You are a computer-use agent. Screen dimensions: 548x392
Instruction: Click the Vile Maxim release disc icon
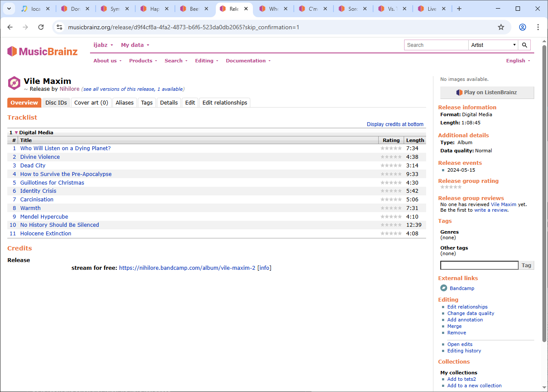(x=14, y=83)
